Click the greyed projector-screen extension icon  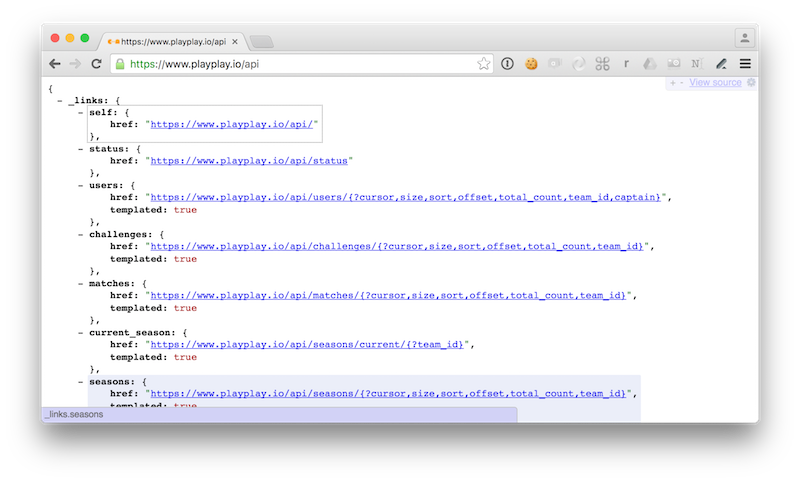[x=555, y=63]
